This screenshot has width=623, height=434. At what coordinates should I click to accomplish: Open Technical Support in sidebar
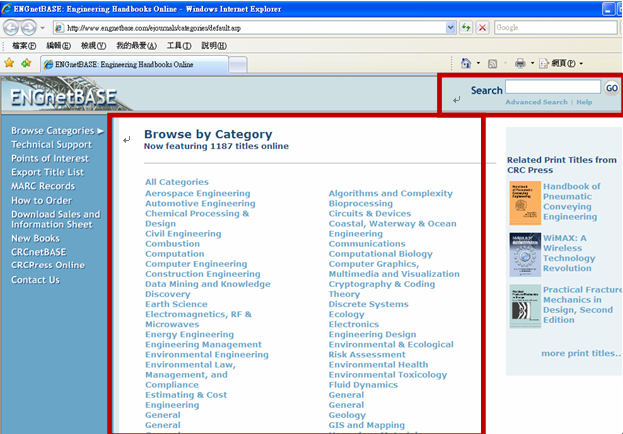(x=51, y=145)
